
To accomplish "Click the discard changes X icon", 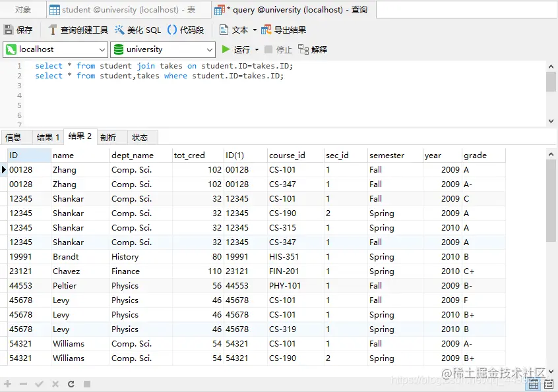I will (55, 384).
